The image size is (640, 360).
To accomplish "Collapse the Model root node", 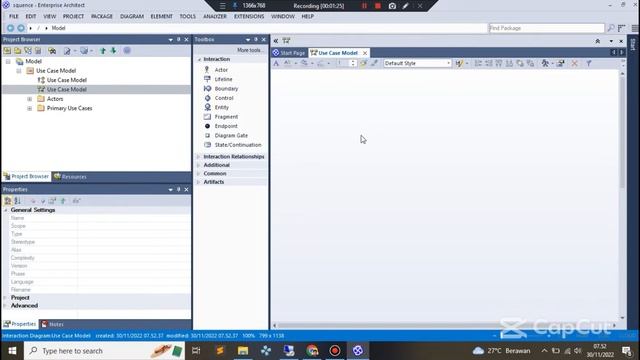I will 8,61.
